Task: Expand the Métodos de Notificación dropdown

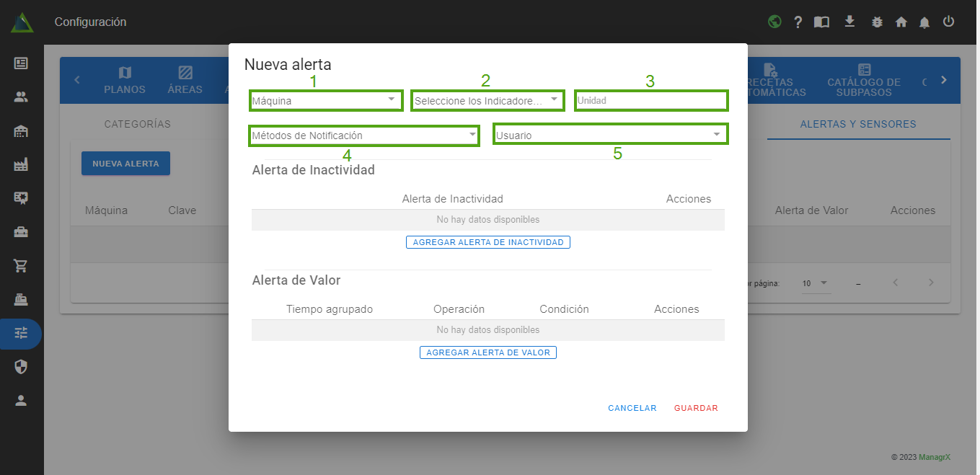Action: click(363, 136)
